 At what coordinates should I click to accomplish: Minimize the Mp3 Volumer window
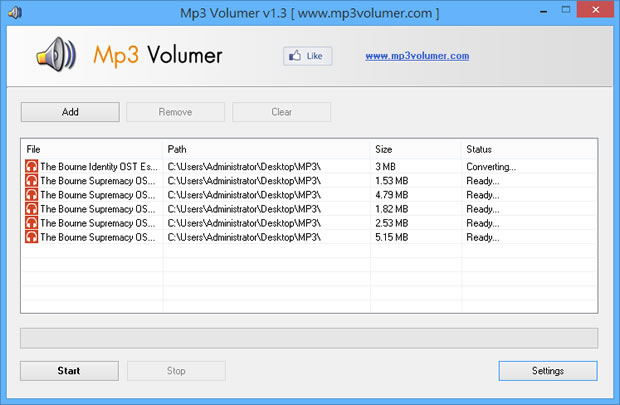point(544,11)
